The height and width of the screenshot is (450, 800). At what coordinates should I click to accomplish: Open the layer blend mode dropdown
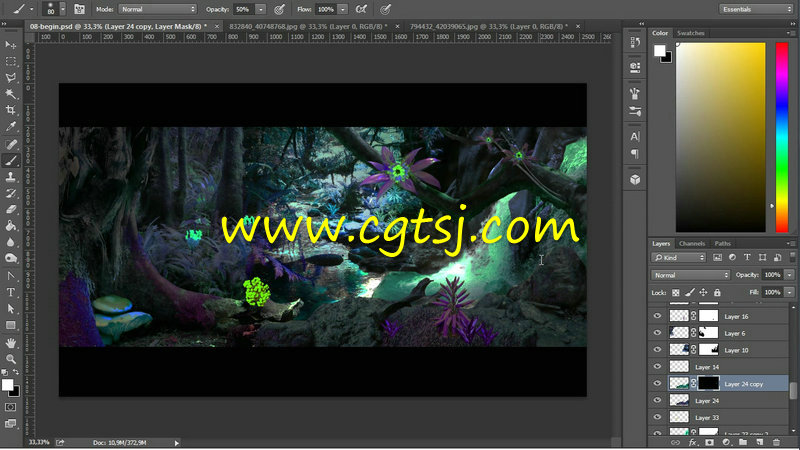point(690,275)
